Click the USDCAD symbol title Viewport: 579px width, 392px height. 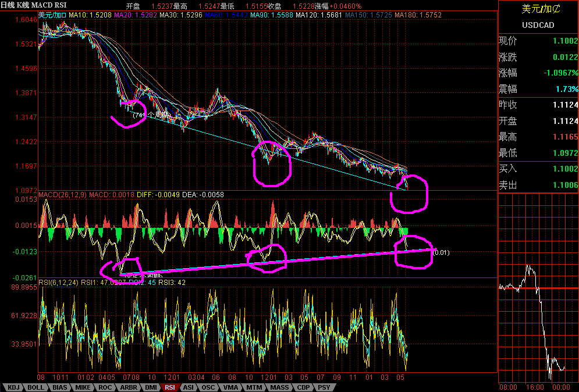(538, 25)
